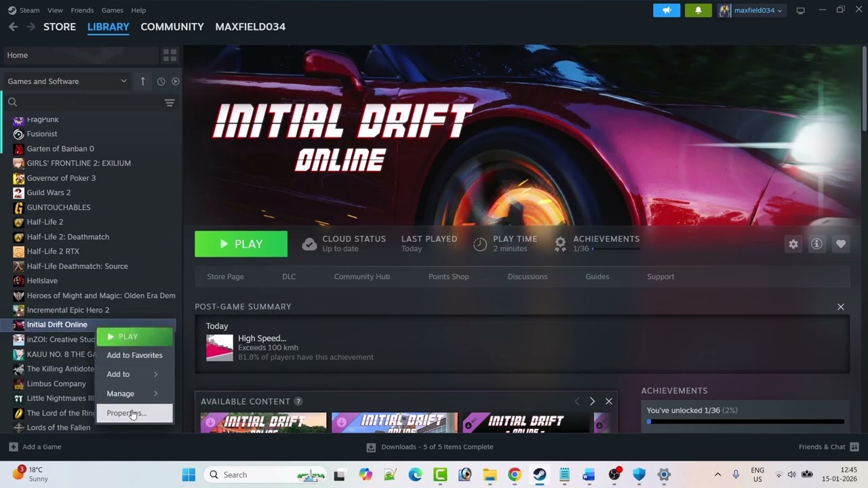868x488 pixels.
Task: Click Add a Game button
Action: (x=35, y=447)
